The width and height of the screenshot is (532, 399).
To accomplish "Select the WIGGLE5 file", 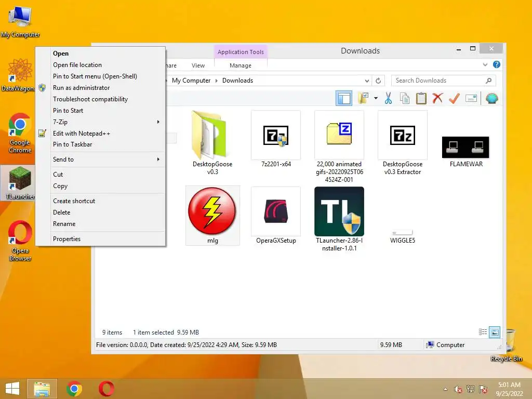I will click(403, 236).
